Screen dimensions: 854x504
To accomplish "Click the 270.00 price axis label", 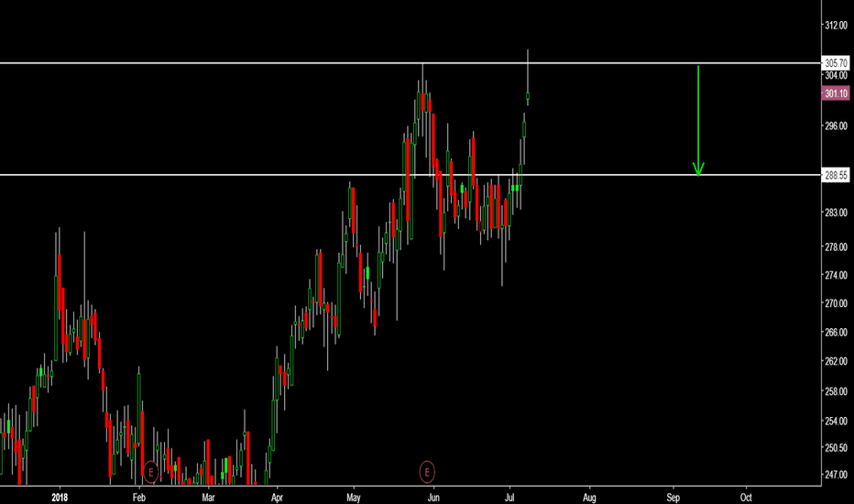I will (x=836, y=303).
